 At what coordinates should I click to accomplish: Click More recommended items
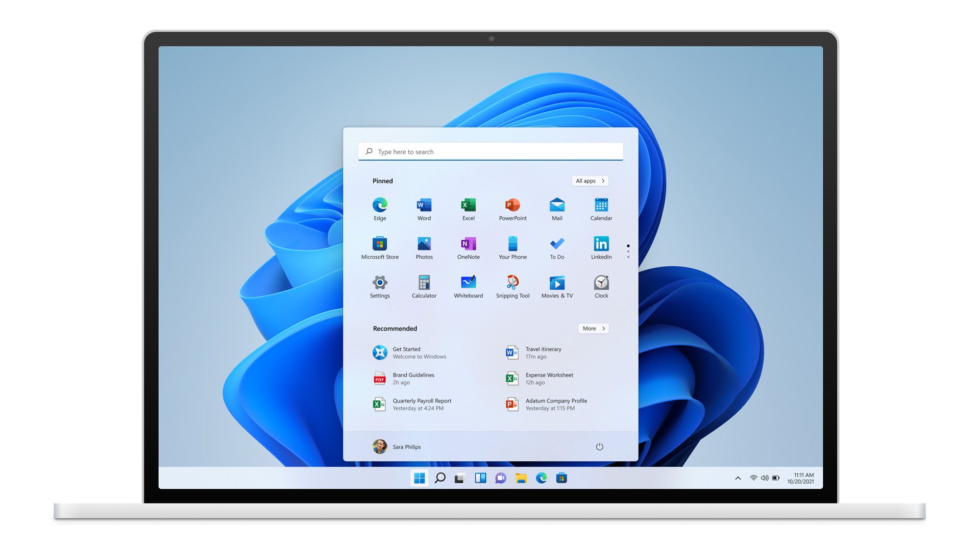click(x=592, y=329)
